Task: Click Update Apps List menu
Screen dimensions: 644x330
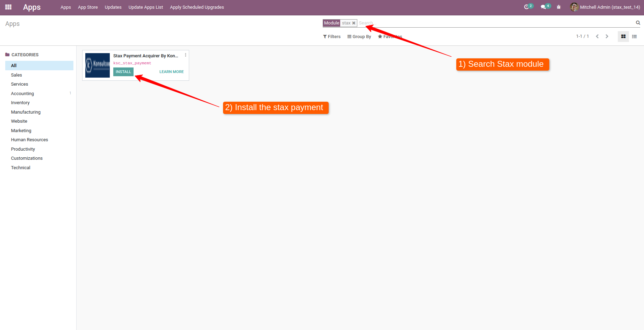Action: point(146,7)
